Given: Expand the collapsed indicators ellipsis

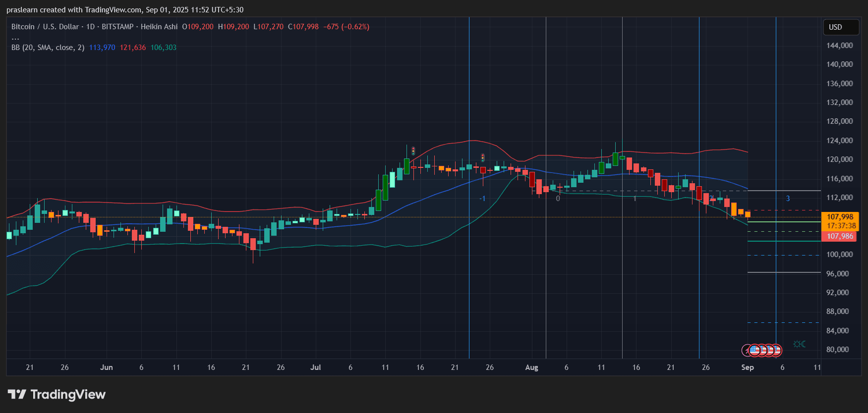Looking at the screenshot, I should (x=15, y=38).
